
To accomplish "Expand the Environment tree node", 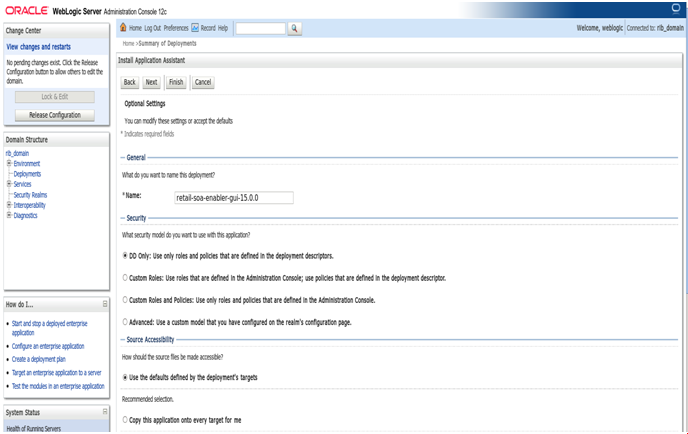I will click(x=9, y=163).
